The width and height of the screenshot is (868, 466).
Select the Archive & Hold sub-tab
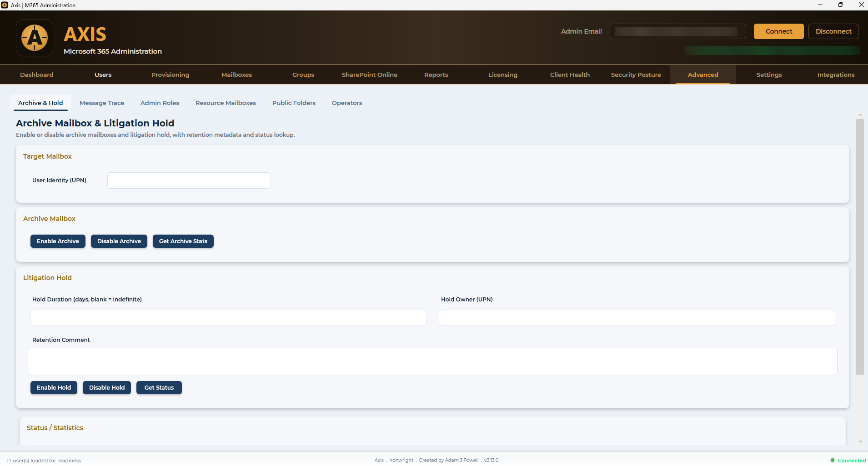[40, 103]
